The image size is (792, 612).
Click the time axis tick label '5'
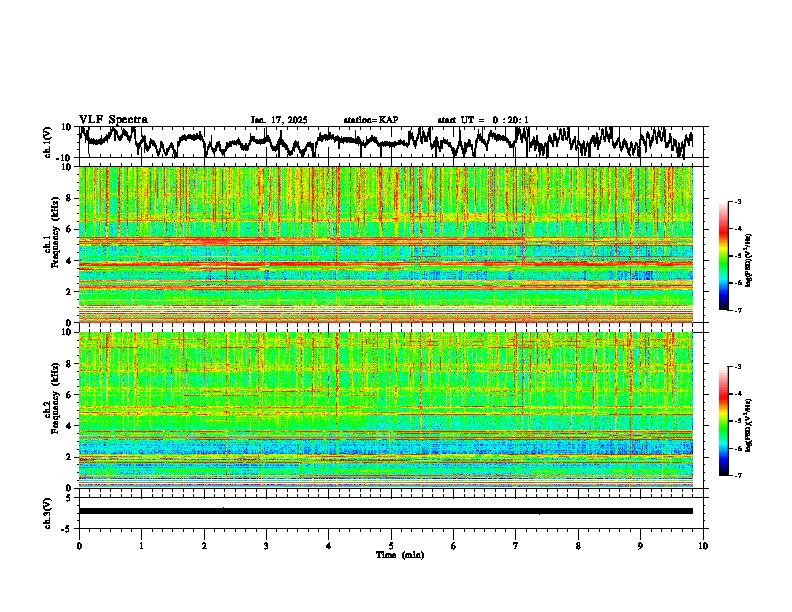pyautogui.click(x=391, y=546)
